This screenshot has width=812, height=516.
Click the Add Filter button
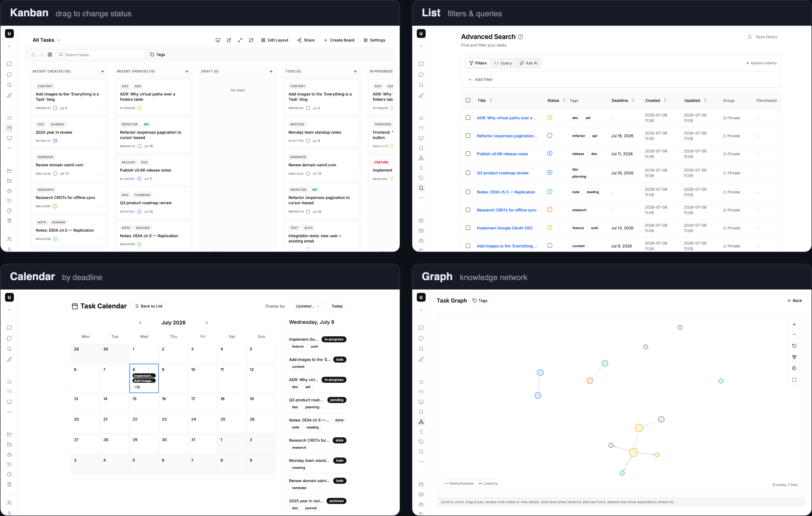pyautogui.click(x=480, y=80)
